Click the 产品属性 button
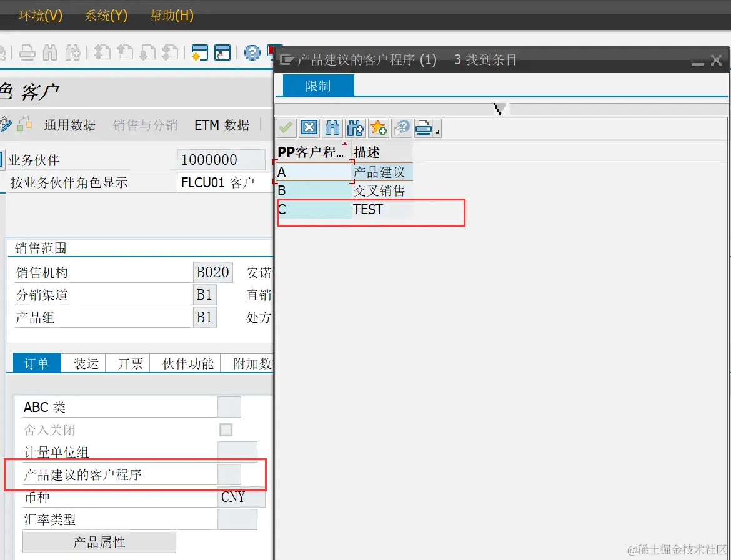This screenshot has width=731, height=560. point(99,542)
